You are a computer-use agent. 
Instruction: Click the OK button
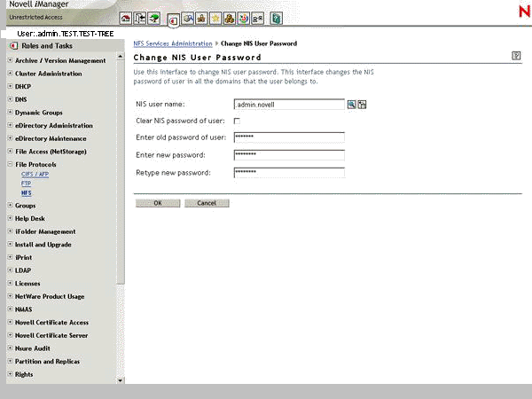158,203
